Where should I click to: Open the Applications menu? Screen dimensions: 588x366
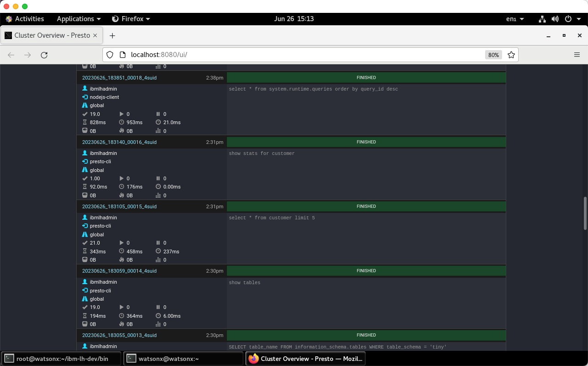tap(79, 19)
